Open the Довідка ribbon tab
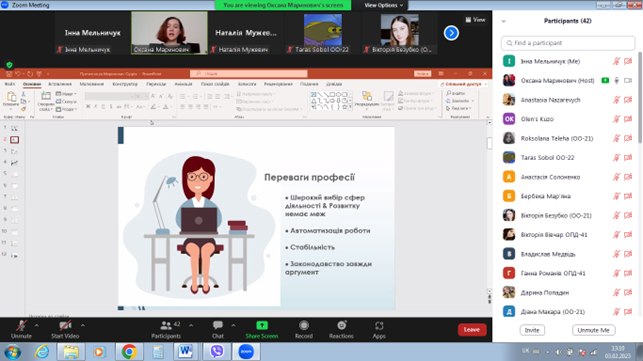 [334, 84]
